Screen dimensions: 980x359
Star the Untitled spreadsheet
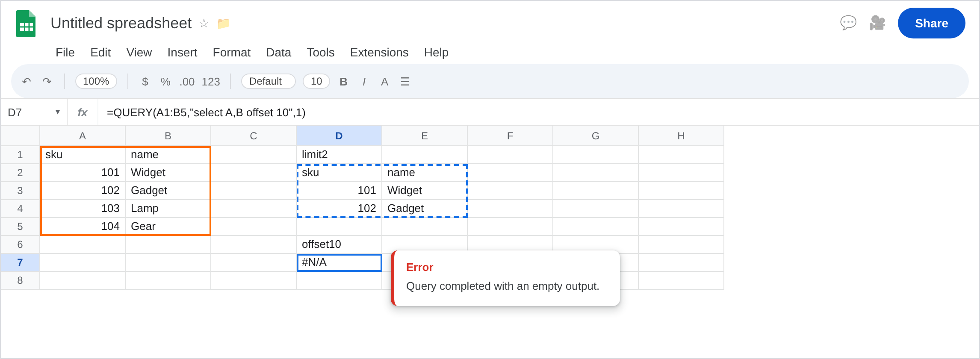pos(204,23)
